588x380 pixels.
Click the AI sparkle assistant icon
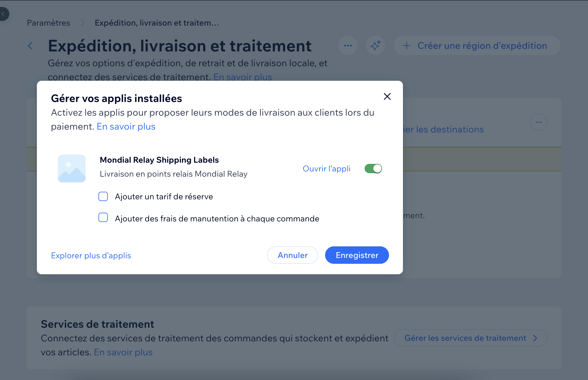pyautogui.click(x=375, y=46)
